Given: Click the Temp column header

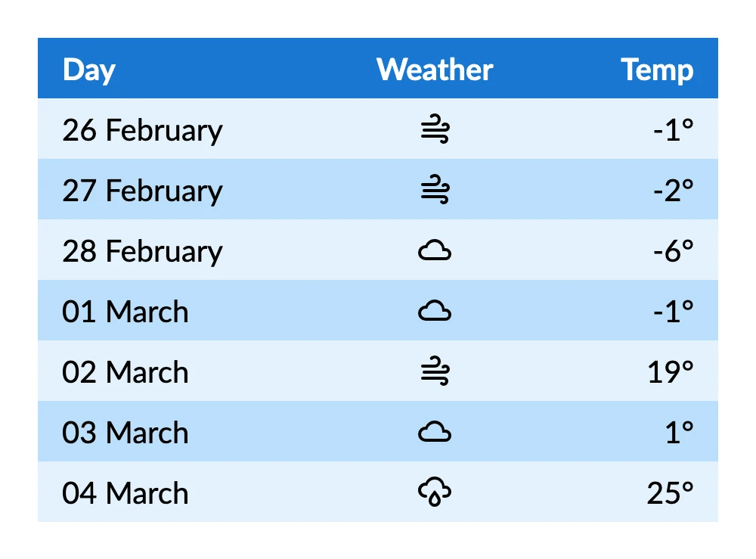Looking at the screenshot, I should click(x=657, y=70).
